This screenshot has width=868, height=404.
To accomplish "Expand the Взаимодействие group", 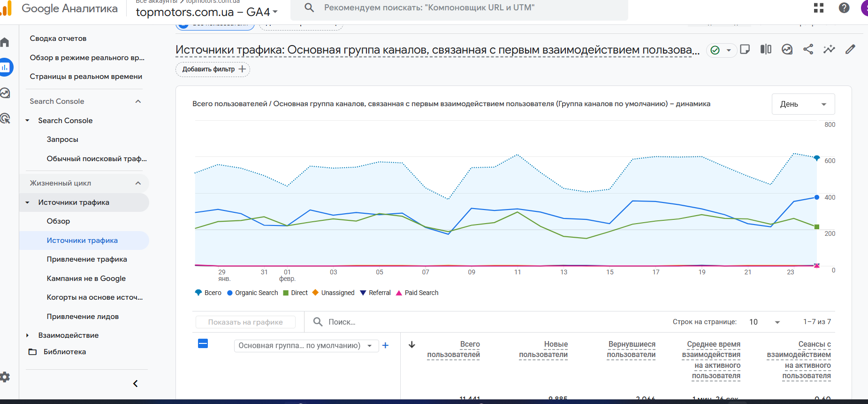I will click(27, 335).
